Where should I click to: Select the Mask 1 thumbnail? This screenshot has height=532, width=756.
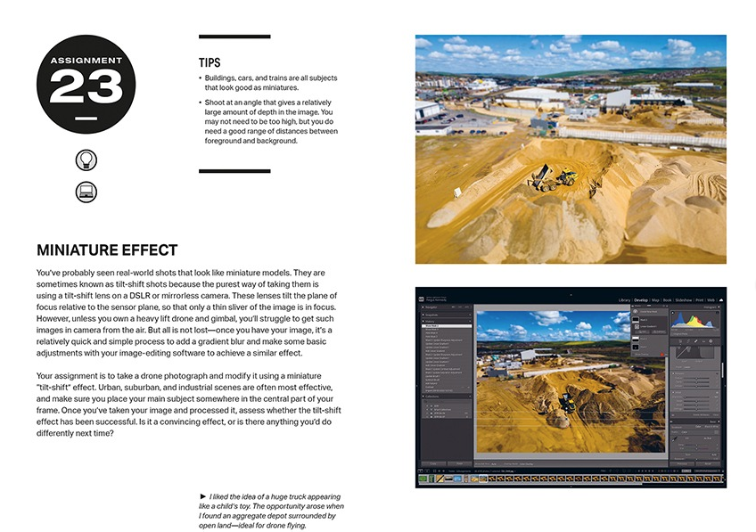(636, 347)
